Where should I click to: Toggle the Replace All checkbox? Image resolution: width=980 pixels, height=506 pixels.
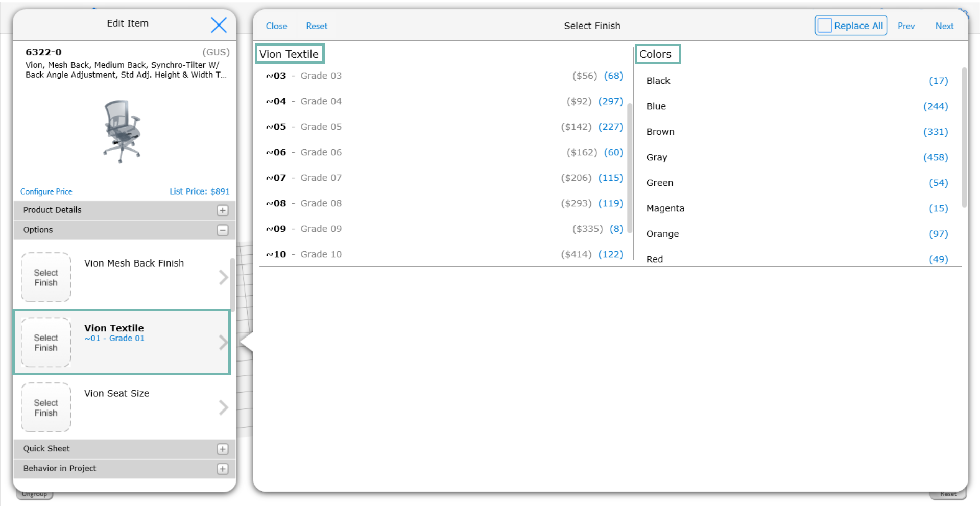pos(825,26)
